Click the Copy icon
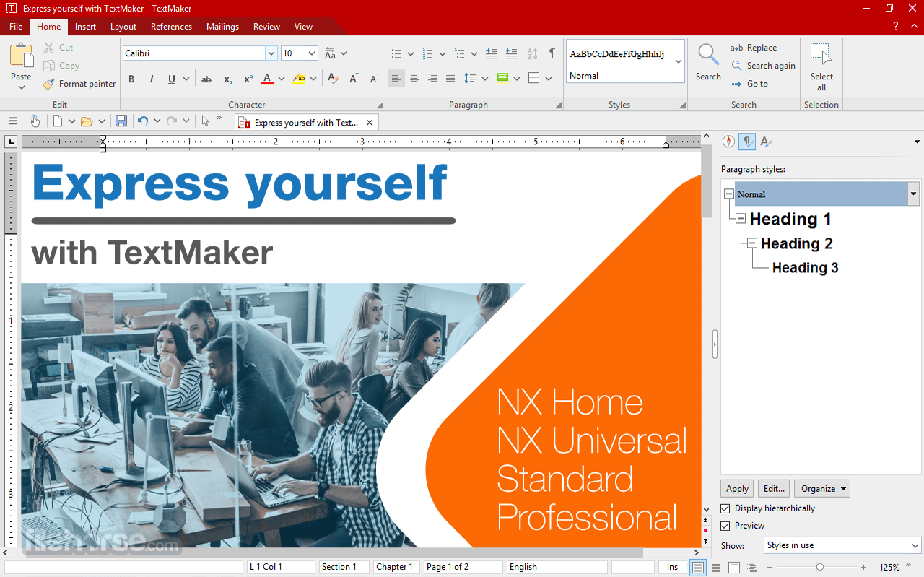 coord(49,66)
